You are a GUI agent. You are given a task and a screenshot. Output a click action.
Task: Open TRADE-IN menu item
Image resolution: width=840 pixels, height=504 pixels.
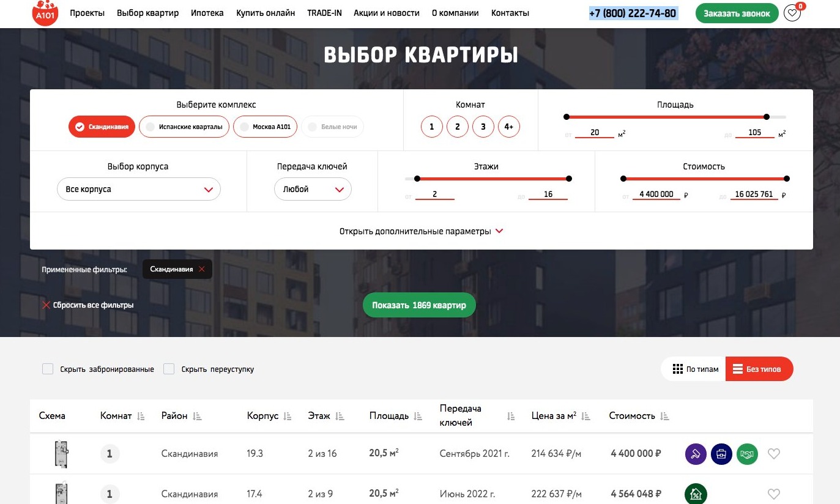coord(324,13)
